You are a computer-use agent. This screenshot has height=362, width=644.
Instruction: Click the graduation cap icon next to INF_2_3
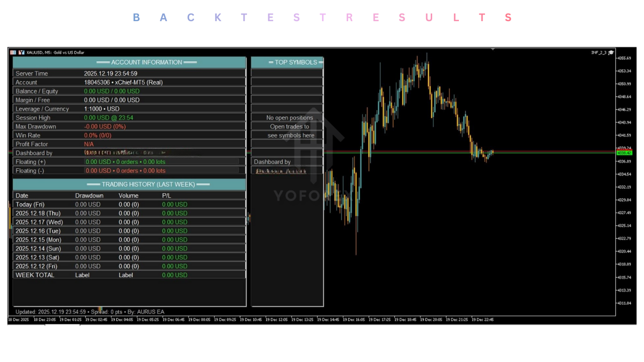[x=611, y=52]
